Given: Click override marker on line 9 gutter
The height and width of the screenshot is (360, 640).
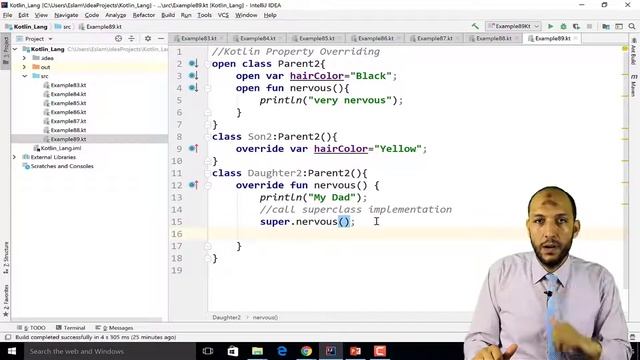Looking at the screenshot, I should (193, 149).
